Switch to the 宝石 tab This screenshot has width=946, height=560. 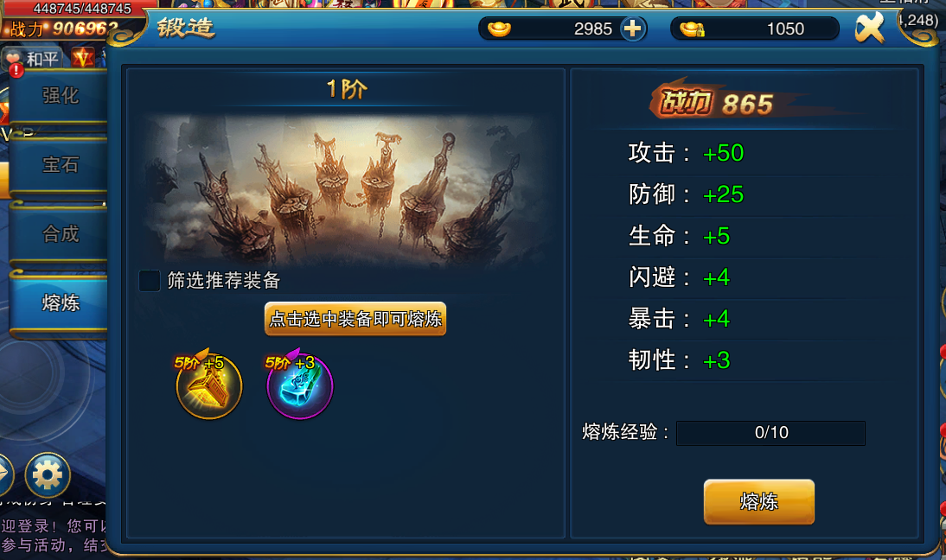pos(59,164)
